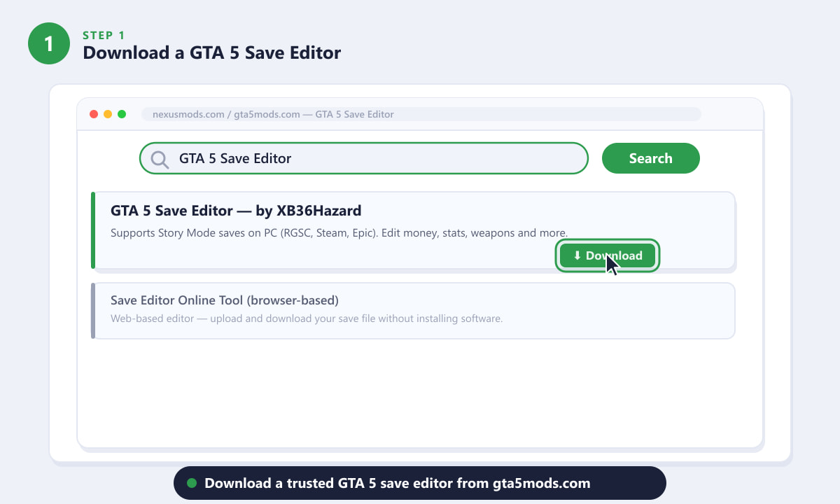Click the magnifying glass icon in search box

click(160, 160)
